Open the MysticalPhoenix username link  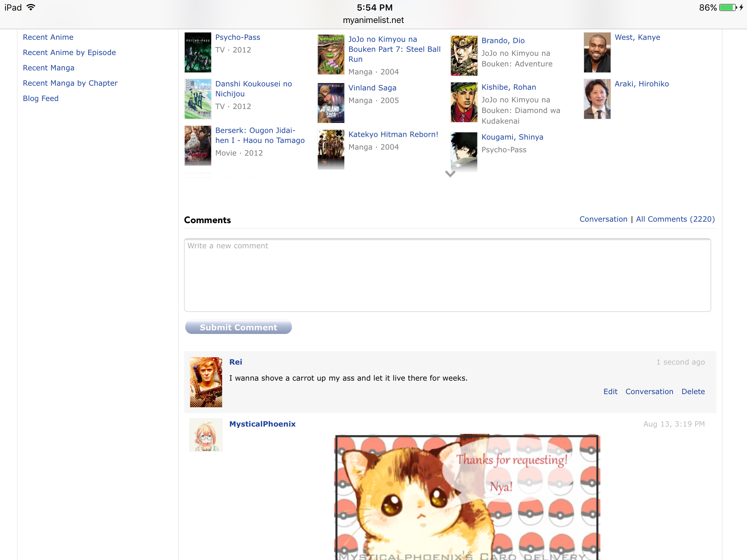pyautogui.click(x=262, y=424)
